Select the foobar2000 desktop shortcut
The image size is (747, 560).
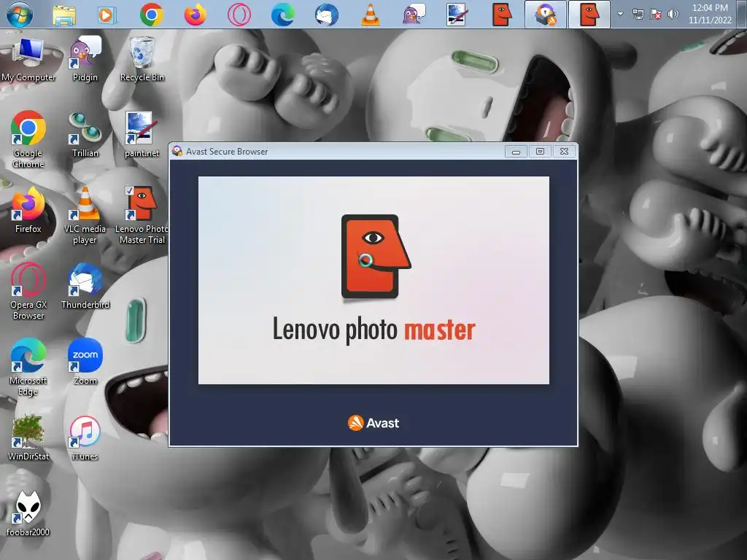click(28, 513)
